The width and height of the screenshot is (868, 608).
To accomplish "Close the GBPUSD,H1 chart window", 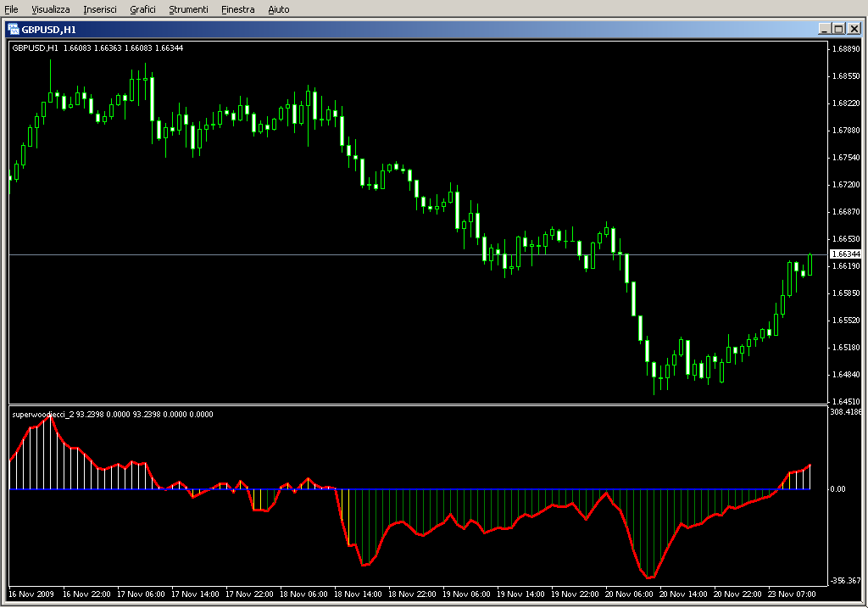I will point(854,29).
